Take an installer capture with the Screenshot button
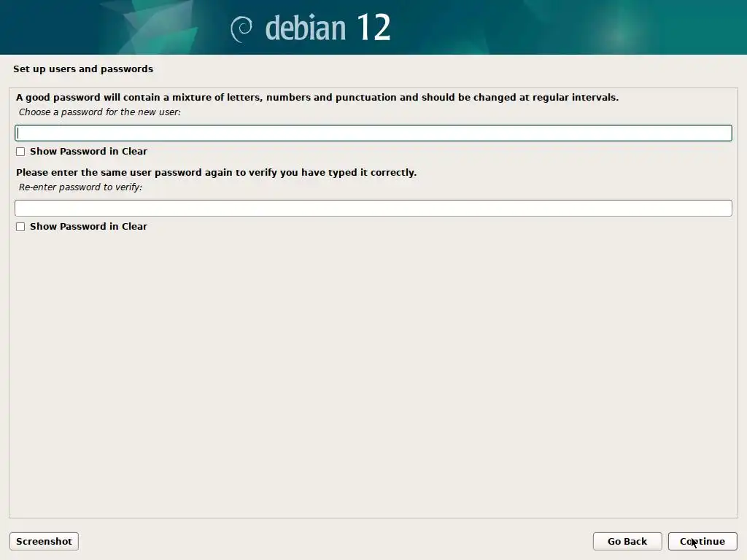The height and width of the screenshot is (560, 747). tap(44, 542)
